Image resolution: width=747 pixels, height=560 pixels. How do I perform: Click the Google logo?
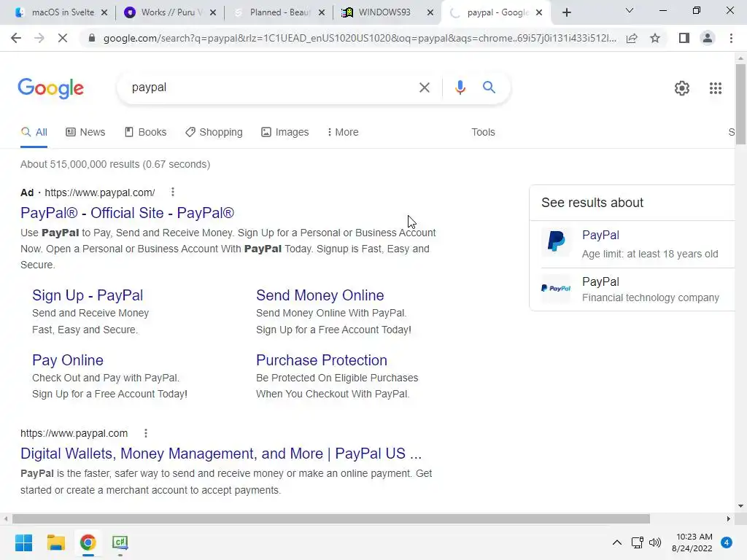click(x=50, y=88)
